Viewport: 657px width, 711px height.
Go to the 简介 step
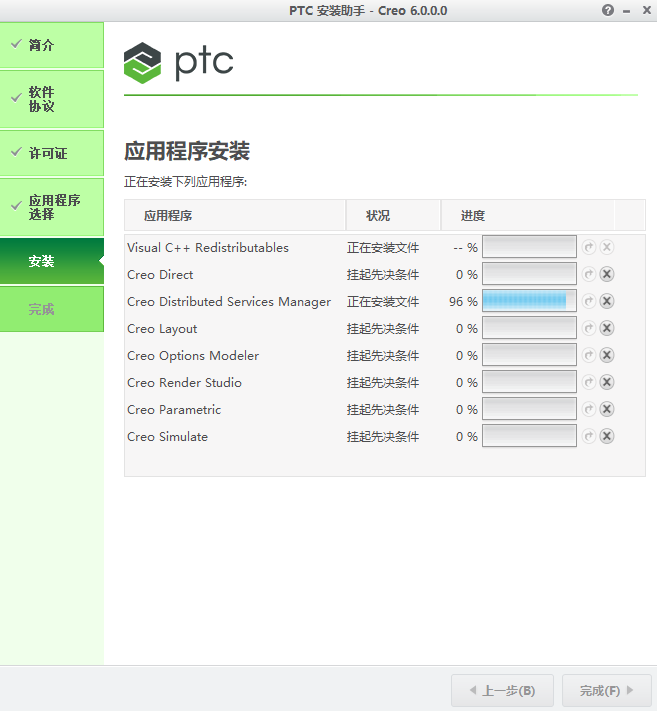tap(52, 45)
